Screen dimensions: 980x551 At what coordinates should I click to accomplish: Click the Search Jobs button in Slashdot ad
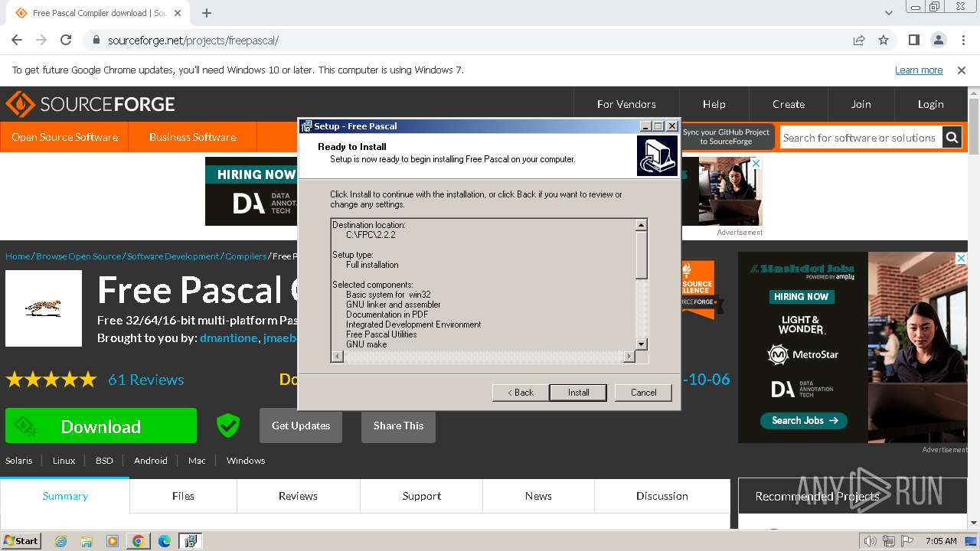coord(805,420)
